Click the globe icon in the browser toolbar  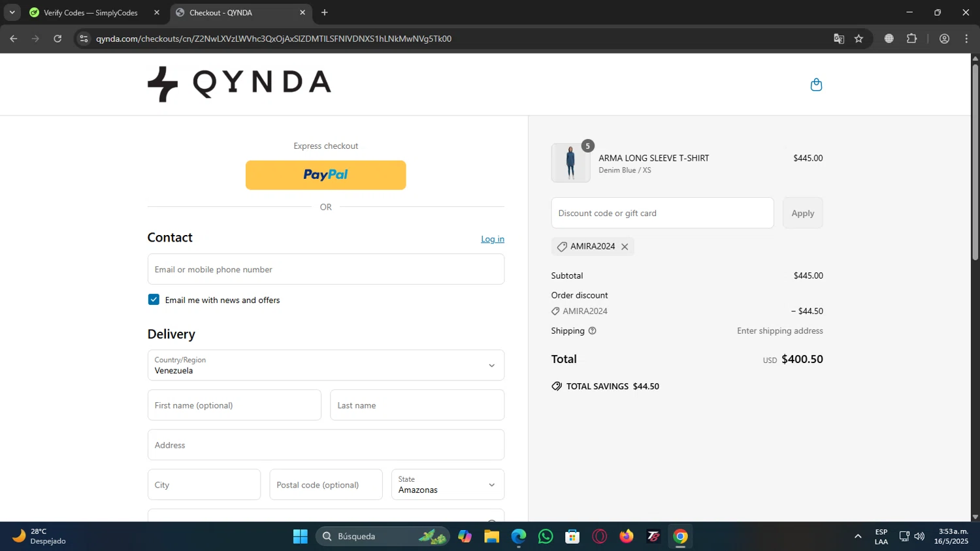[x=889, y=39]
